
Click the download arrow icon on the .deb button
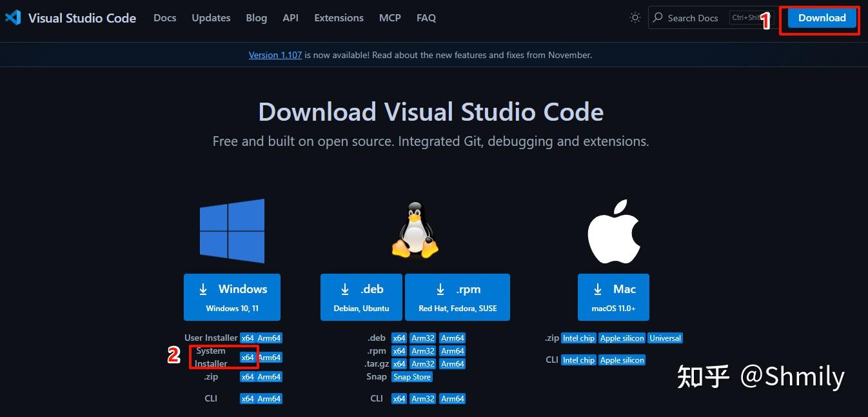coord(345,289)
